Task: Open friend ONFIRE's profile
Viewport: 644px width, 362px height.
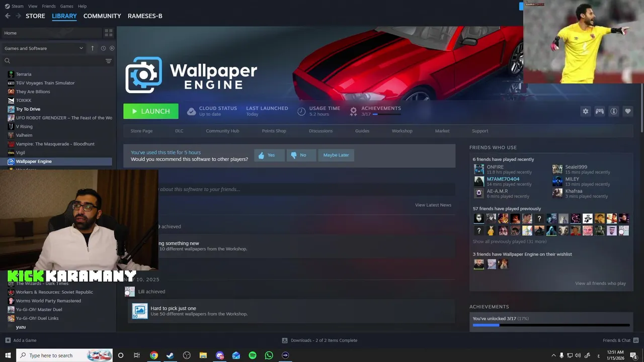Action: click(495, 167)
